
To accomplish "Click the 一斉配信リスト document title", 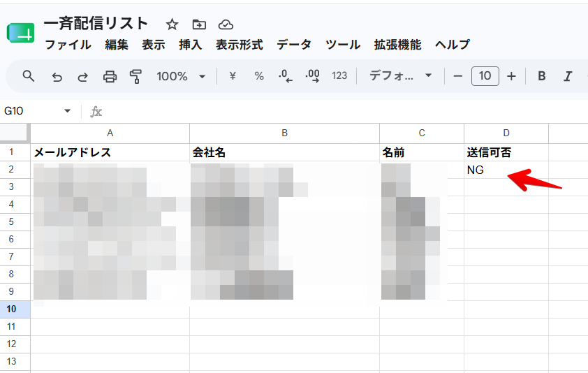I will tap(96, 23).
